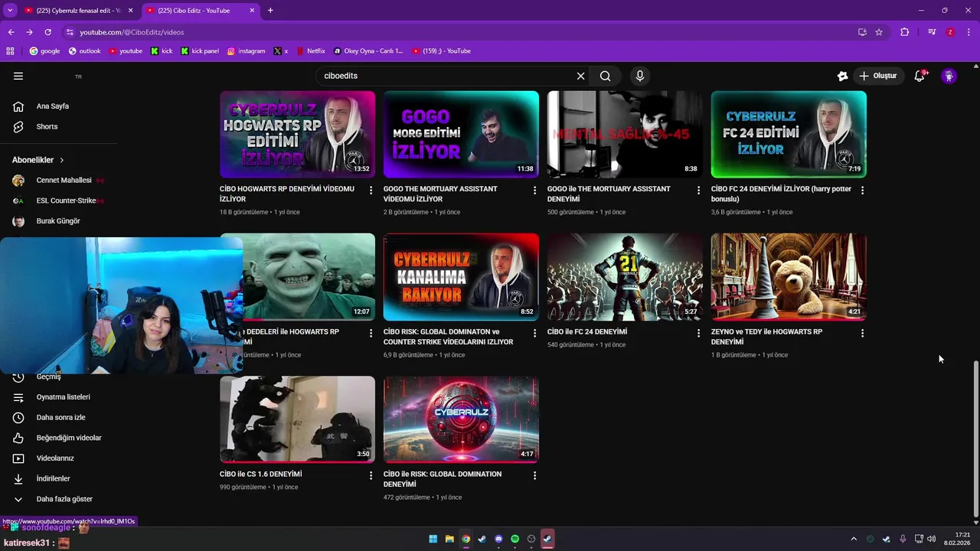Clear the search box with the X icon
This screenshot has width=980, height=551.
(x=580, y=76)
